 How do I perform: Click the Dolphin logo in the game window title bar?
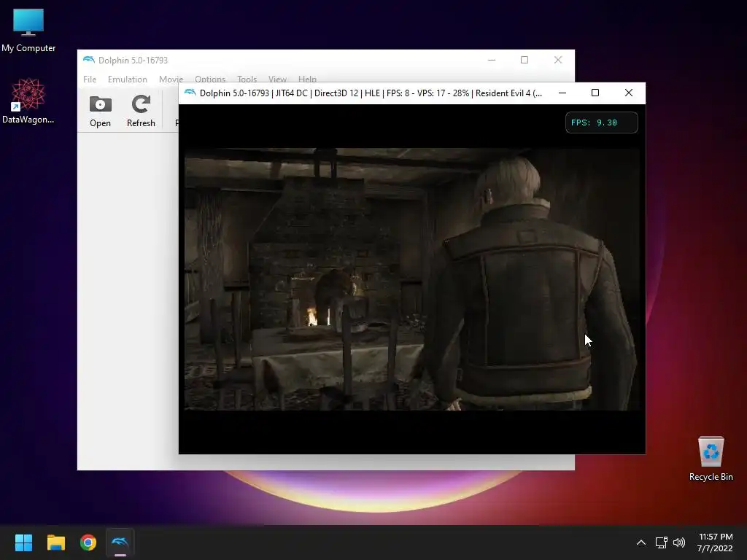click(190, 93)
